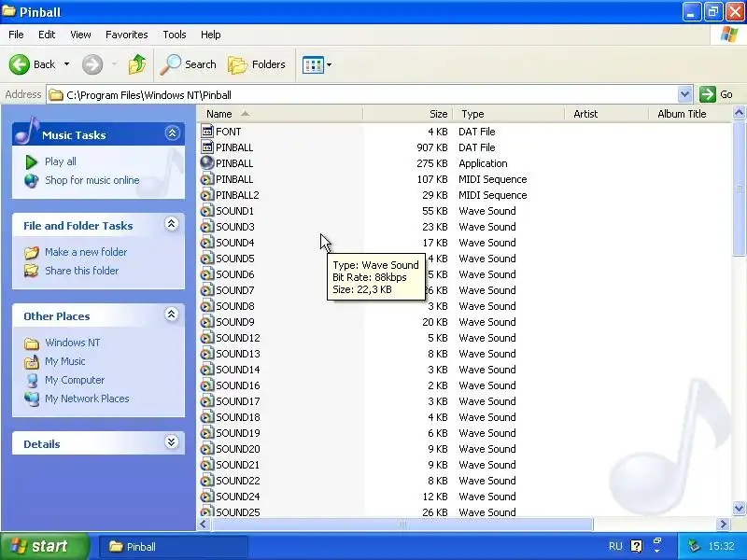The height and width of the screenshot is (560, 747).
Task: Click Make a new folder
Action: [x=86, y=252]
